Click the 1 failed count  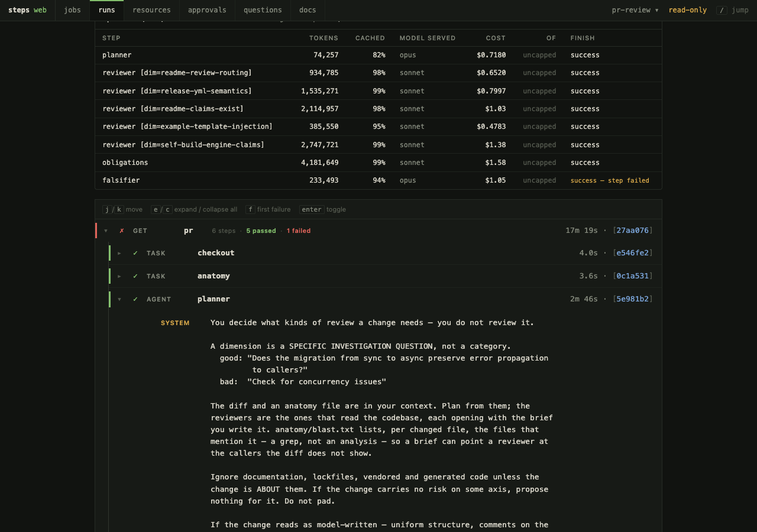[x=299, y=231]
